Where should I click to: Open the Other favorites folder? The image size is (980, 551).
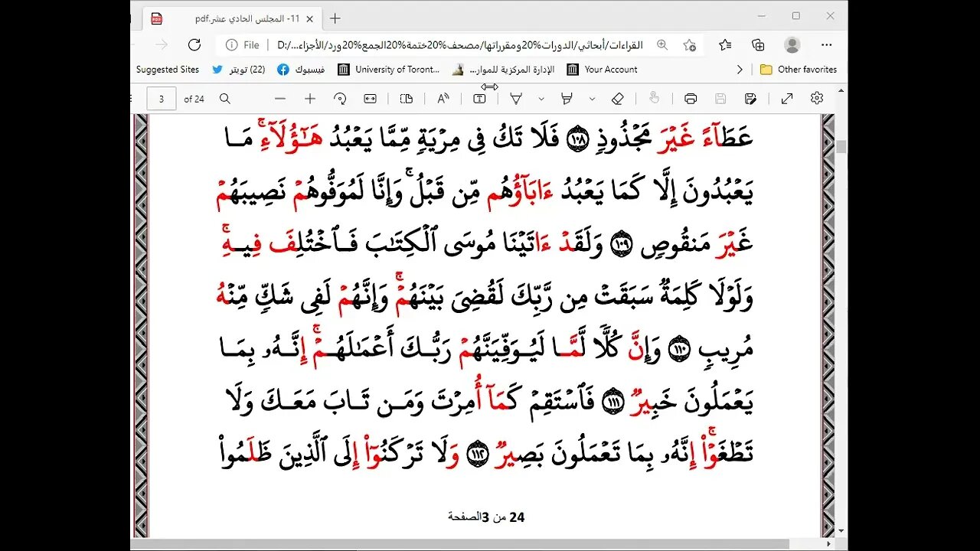pos(799,70)
